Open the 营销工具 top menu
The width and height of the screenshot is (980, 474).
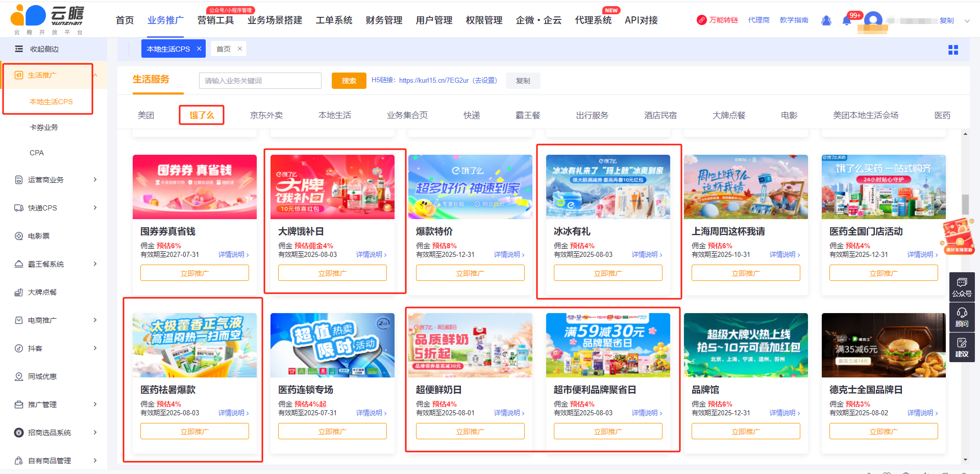215,20
